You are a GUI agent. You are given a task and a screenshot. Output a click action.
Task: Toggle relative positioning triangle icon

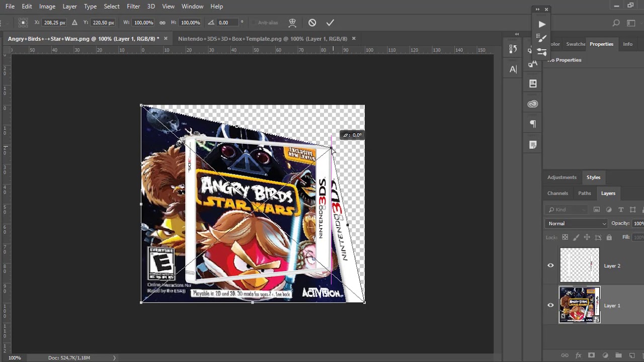click(74, 23)
